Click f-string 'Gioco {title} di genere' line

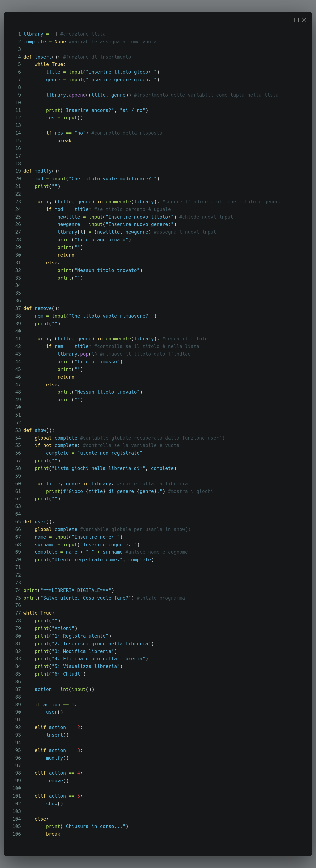106,491
